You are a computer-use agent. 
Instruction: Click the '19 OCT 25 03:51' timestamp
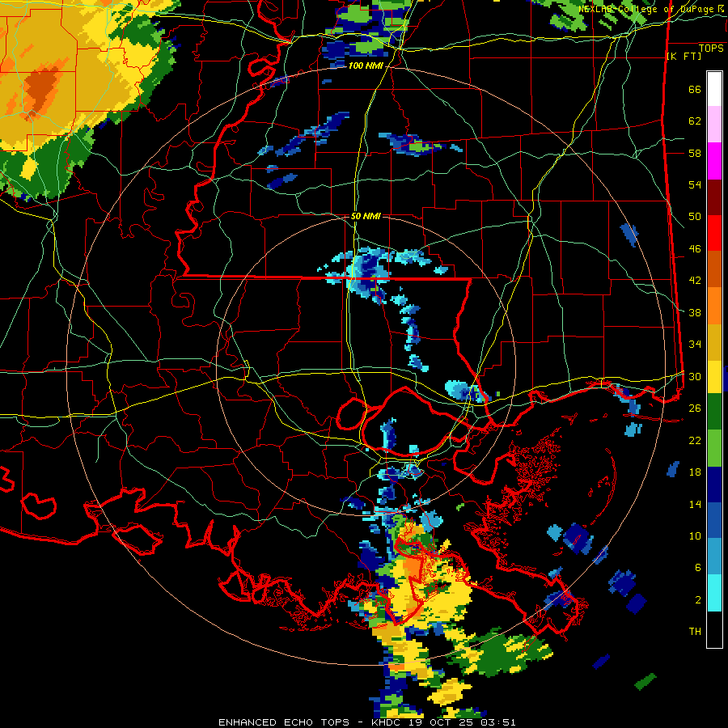(462, 722)
